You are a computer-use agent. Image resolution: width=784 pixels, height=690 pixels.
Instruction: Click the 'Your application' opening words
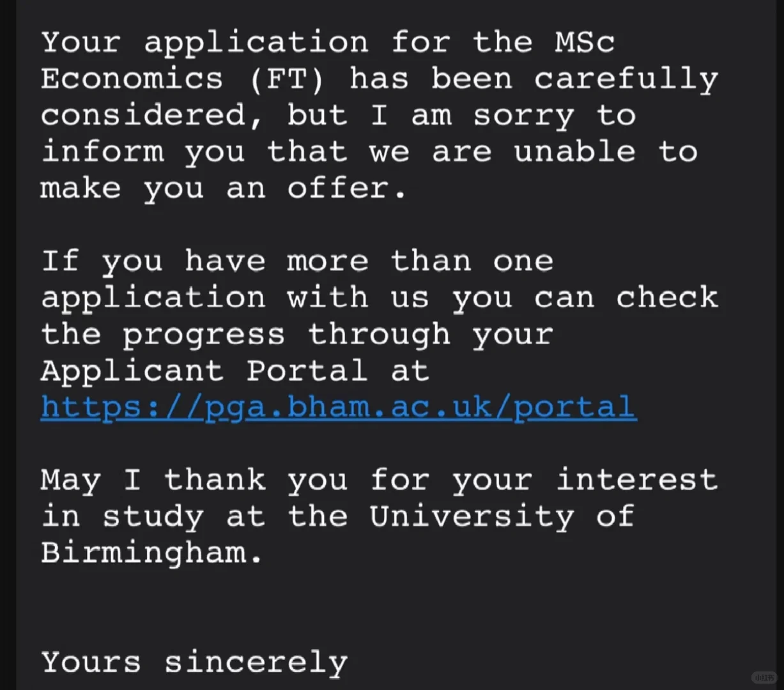click(204, 43)
